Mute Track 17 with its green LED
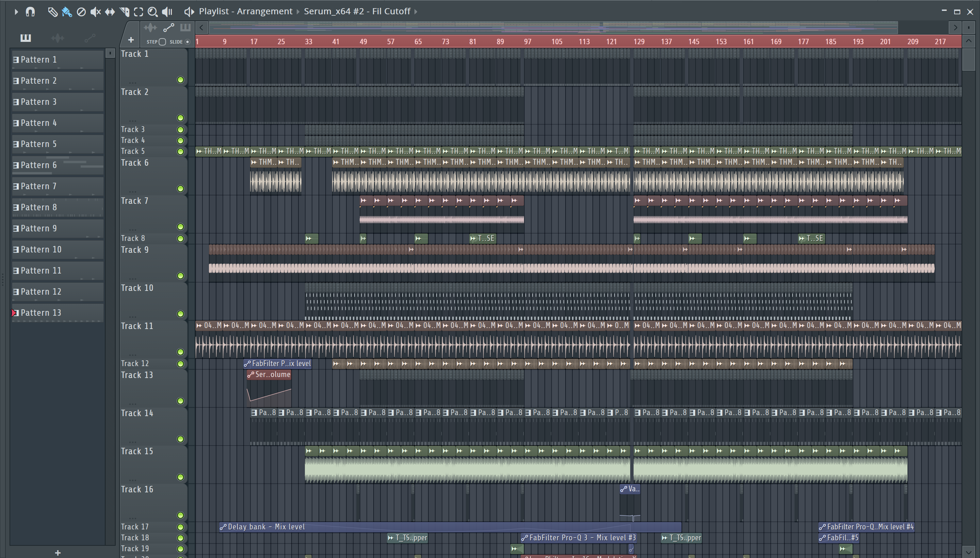Image resolution: width=980 pixels, height=558 pixels. pyautogui.click(x=180, y=527)
